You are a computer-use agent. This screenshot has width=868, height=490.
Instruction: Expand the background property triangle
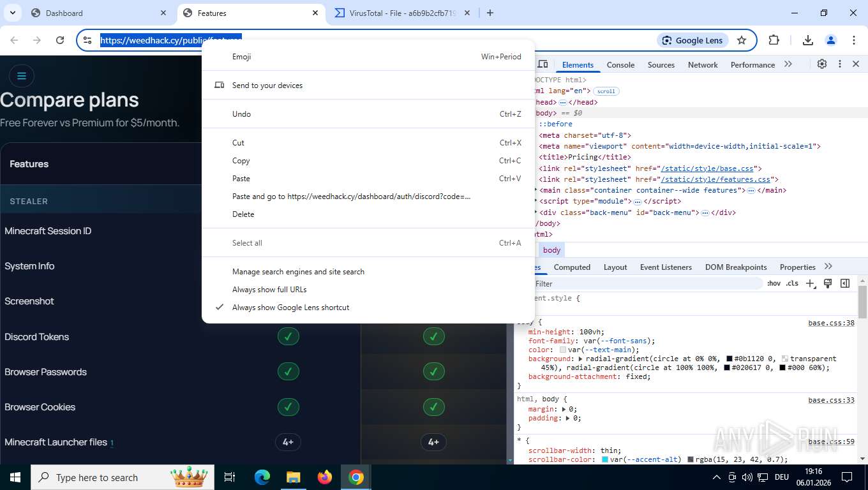(x=580, y=359)
